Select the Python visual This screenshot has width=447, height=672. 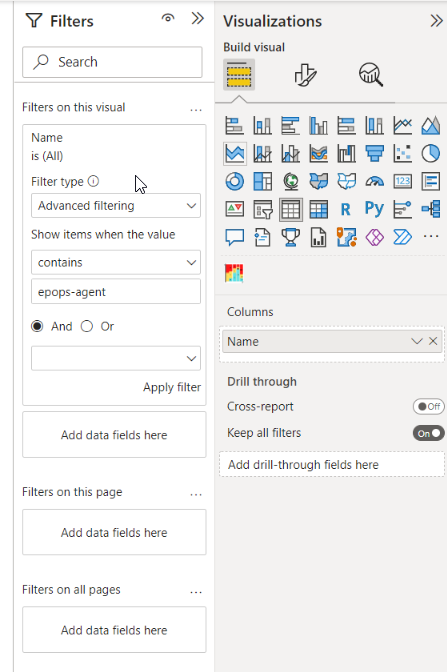click(375, 210)
